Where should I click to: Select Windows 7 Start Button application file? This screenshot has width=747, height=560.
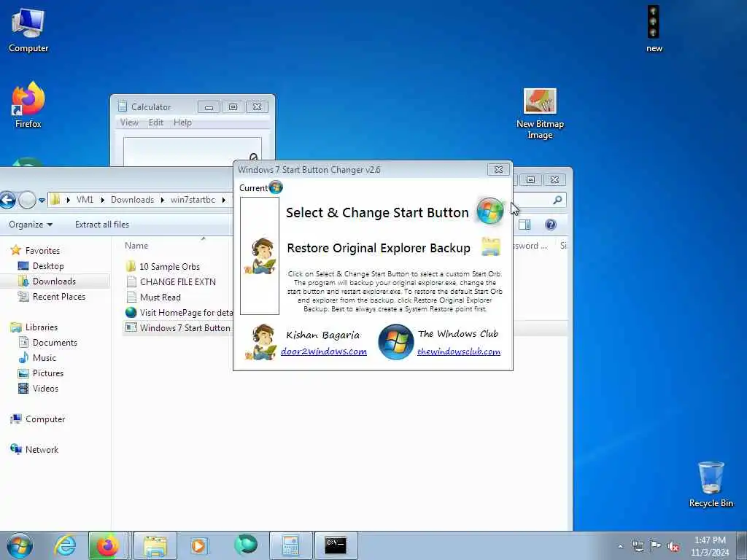tap(178, 327)
